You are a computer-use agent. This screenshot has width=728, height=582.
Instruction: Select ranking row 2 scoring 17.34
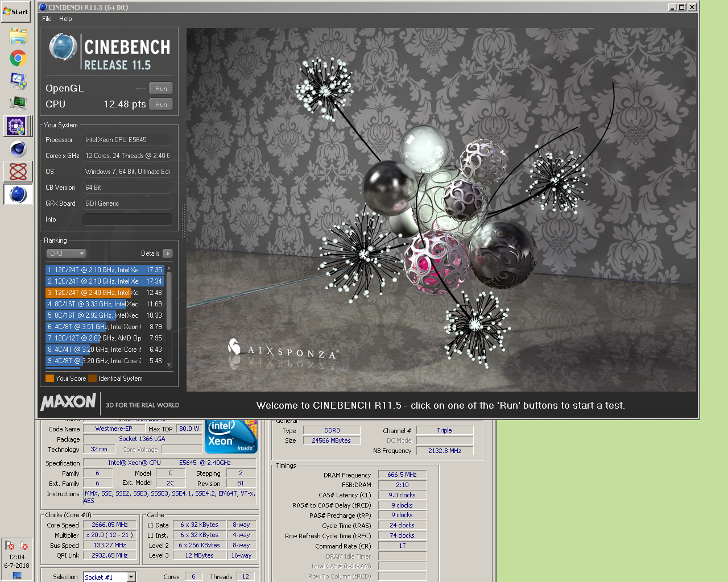click(105, 281)
